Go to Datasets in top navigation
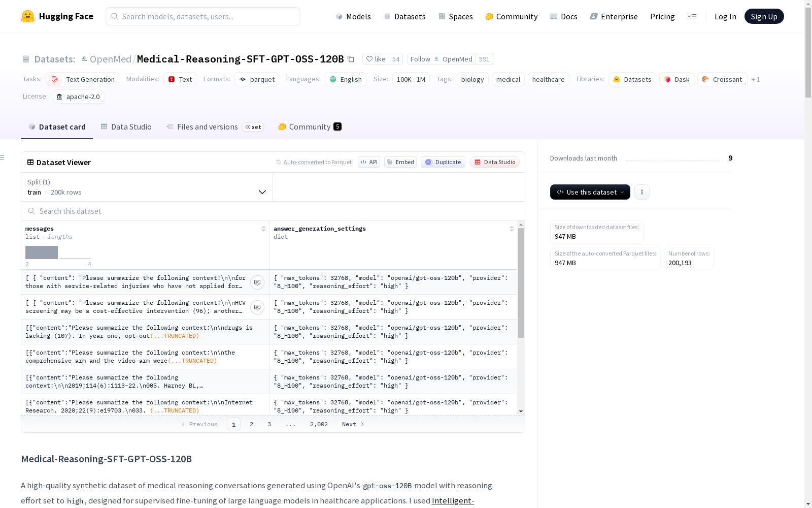 click(404, 16)
